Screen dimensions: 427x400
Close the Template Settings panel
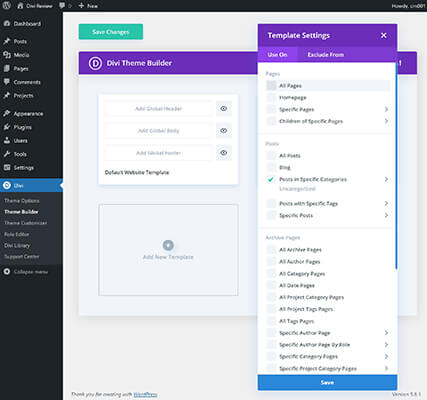(x=384, y=35)
